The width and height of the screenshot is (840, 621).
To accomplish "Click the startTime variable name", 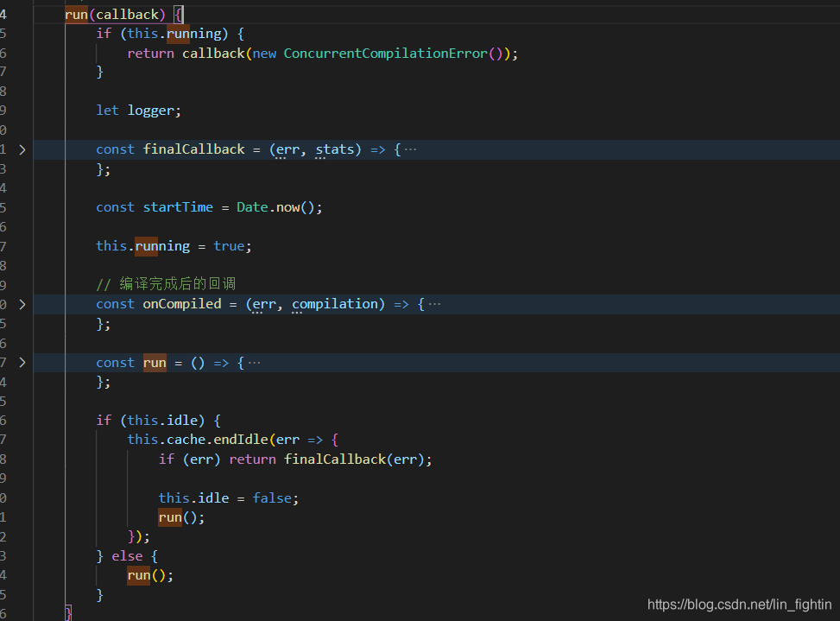I will coord(178,207).
